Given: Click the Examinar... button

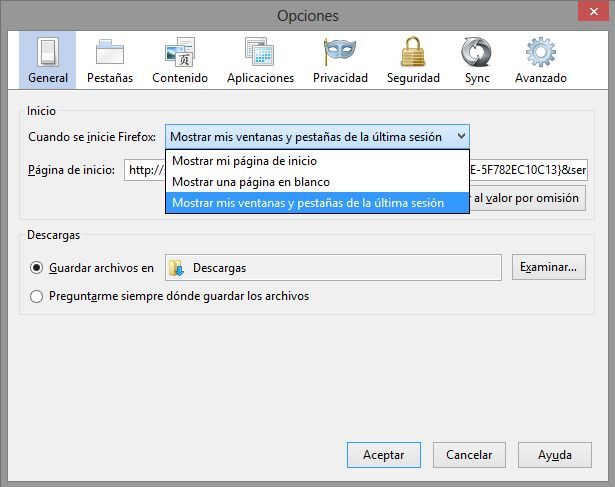Looking at the screenshot, I should [549, 267].
